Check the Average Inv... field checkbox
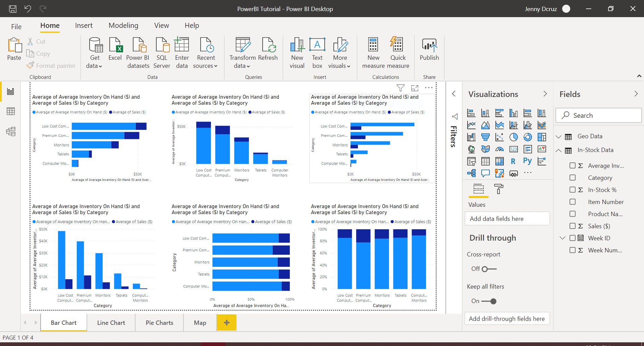The width and height of the screenshot is (644, 346). (573, 165)
